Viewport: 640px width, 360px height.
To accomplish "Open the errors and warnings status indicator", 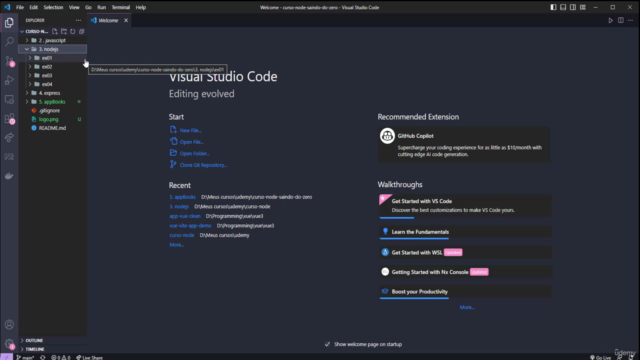I will click(60, 357).
